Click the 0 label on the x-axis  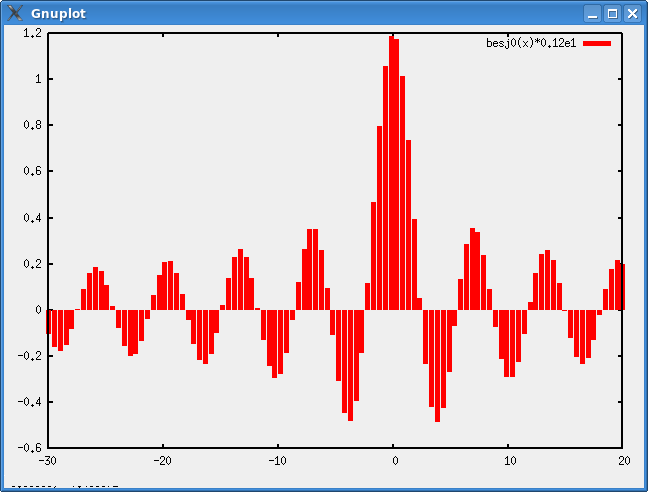[x=394, y=461]
